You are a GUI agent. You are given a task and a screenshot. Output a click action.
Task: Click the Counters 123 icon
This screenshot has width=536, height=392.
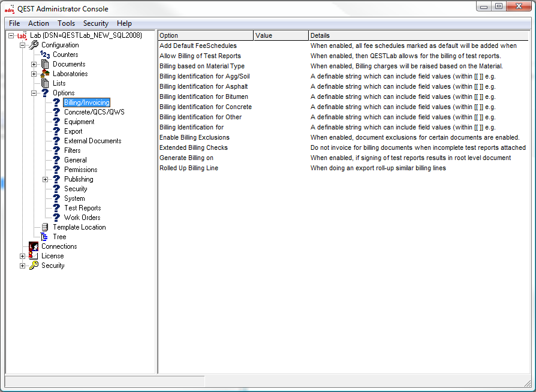(x=45, y=55)
